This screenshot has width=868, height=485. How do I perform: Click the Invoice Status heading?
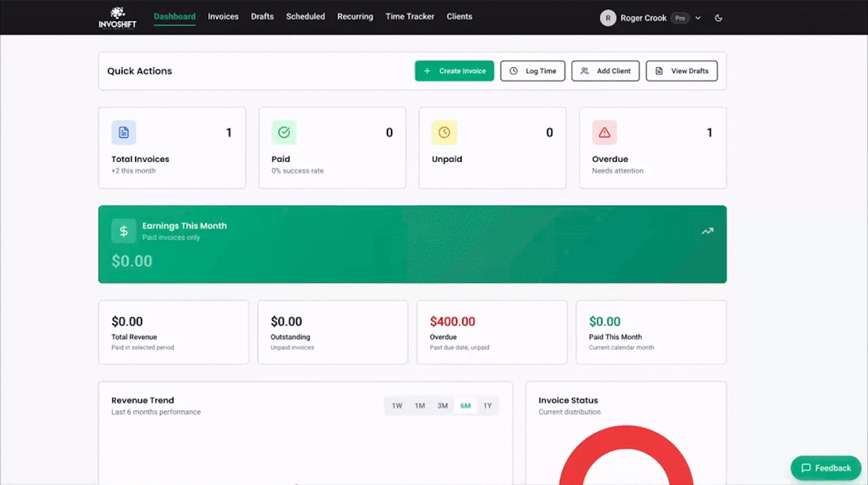pyautogui.click(x=568, y=400)
